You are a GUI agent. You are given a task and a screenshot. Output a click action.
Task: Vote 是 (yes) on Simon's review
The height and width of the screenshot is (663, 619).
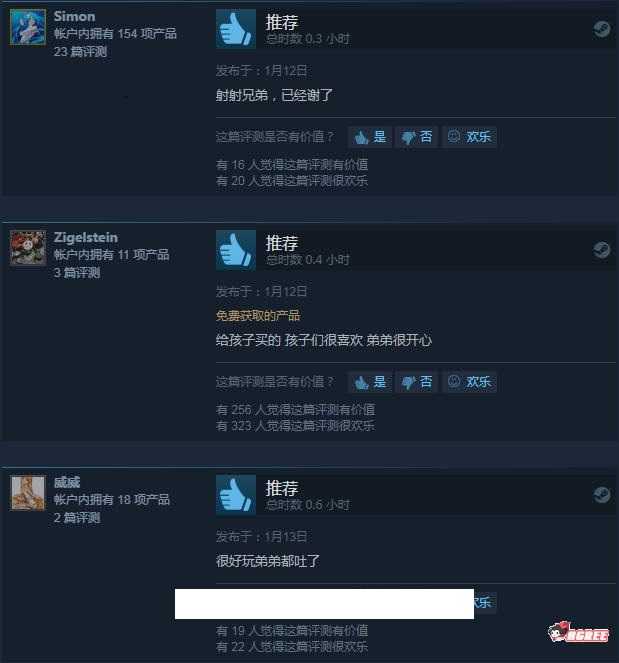click(x=370, y=137)
